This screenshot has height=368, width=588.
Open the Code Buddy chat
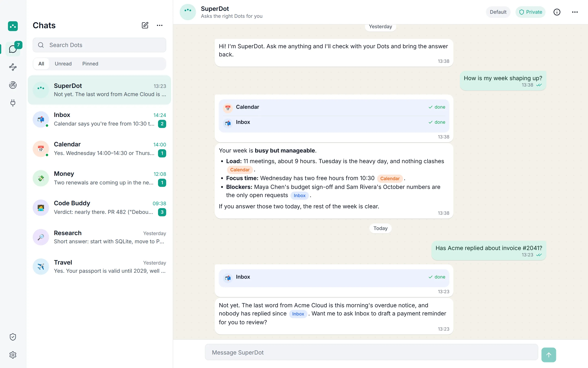99,208
